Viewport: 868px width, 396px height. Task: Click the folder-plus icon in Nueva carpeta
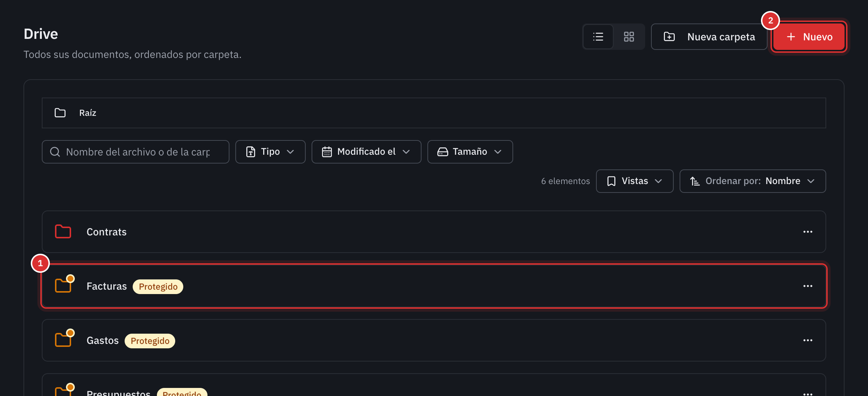(669, 37)
